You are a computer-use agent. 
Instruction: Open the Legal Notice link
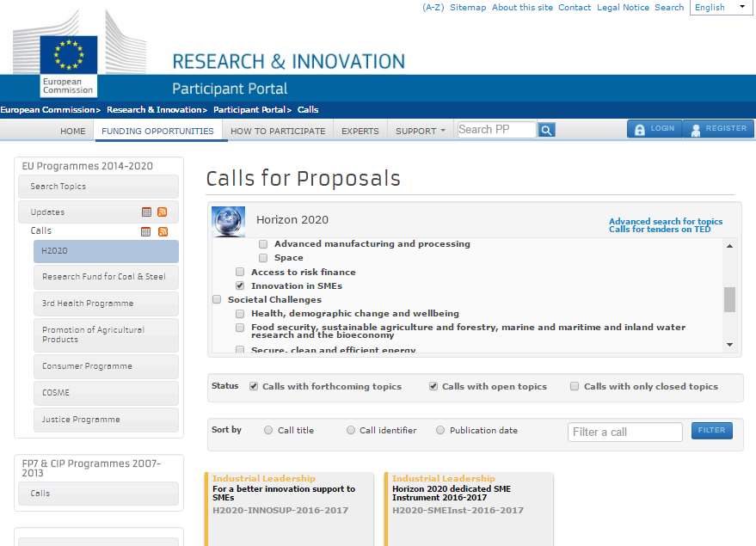click(623, 7)
